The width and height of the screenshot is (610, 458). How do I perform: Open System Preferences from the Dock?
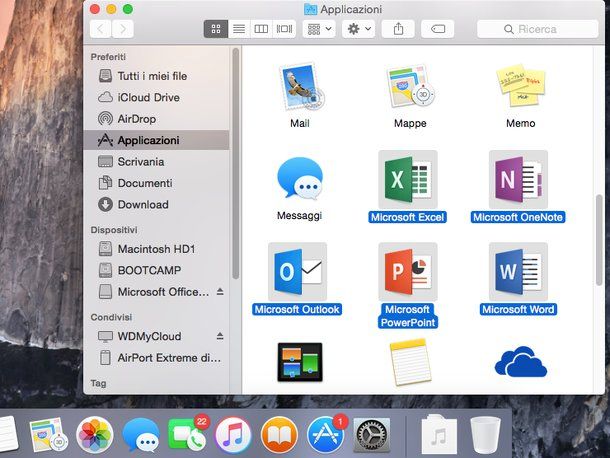tap(372, 435)
